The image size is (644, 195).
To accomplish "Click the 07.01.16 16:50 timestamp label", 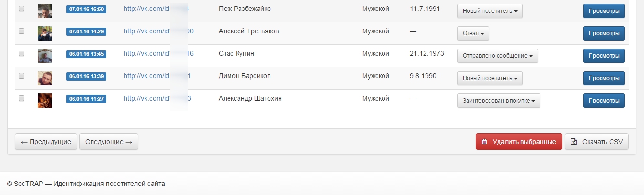I will (x=86, y=10).
